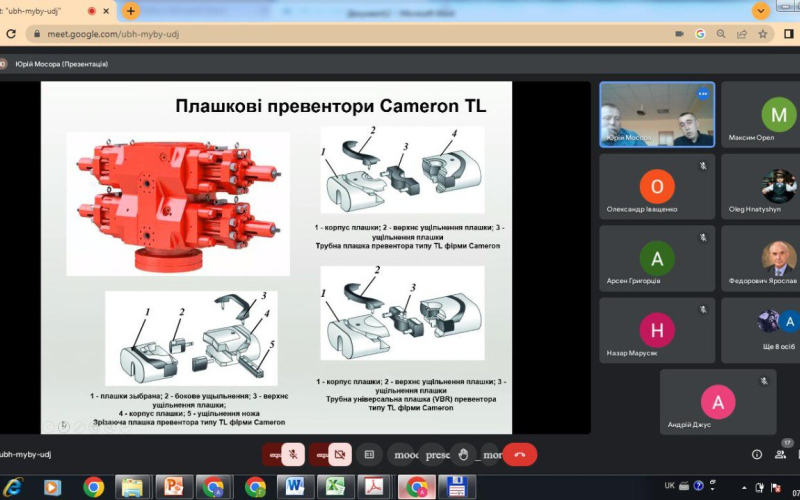This screenshot has height=500, width=800.
Task: Click the camera permission icon in address bar
Action: coord(679,34)
